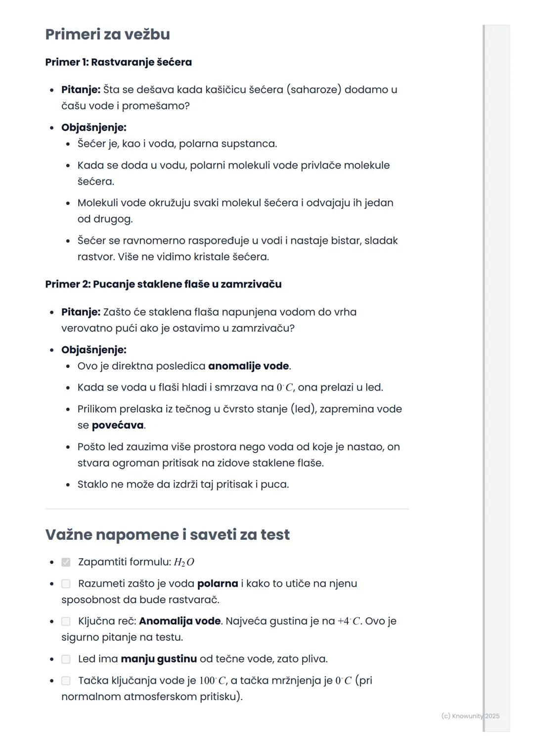Image resolution: width=534 pixels, height=756 pixels.
Task: Uncheck the 'Zapamtiti formulu' checkbox
Action: pos(66,562)
